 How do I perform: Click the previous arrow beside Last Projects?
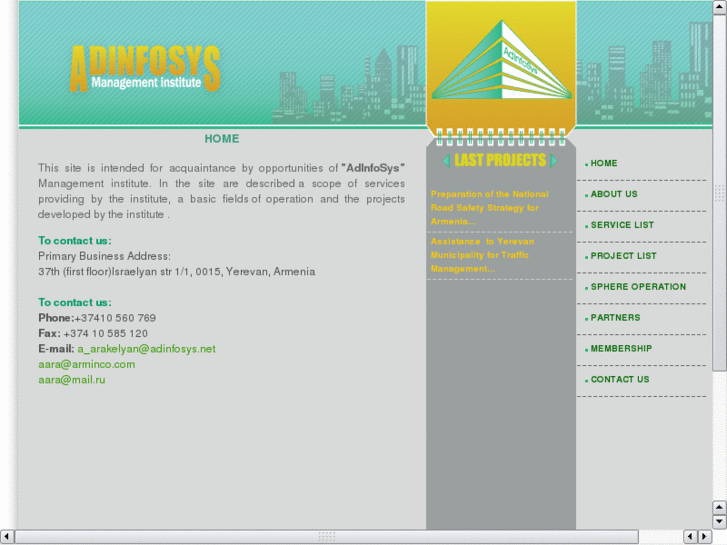point(446,161)
